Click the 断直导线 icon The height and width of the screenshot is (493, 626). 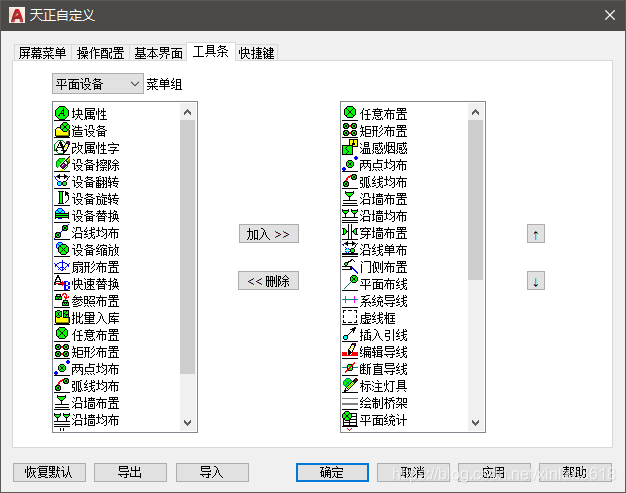350,368
